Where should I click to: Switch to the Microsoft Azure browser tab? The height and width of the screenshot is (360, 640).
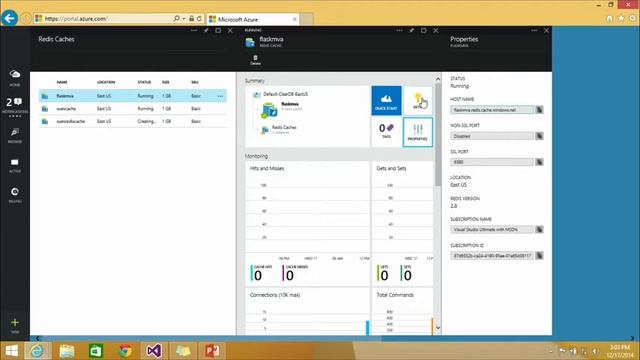pyautogui.click(x=253, y=19)
